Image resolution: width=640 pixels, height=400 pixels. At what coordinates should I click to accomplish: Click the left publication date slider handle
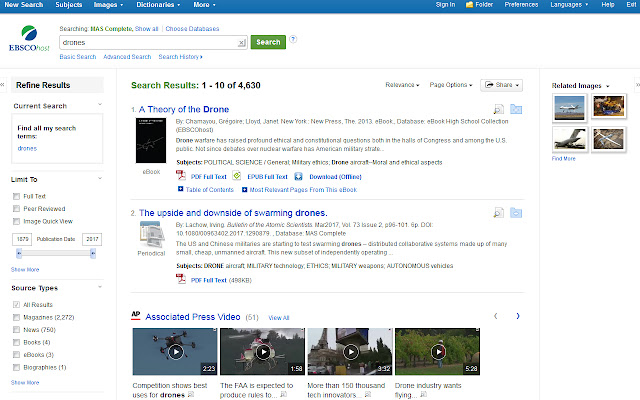[19, 253]
